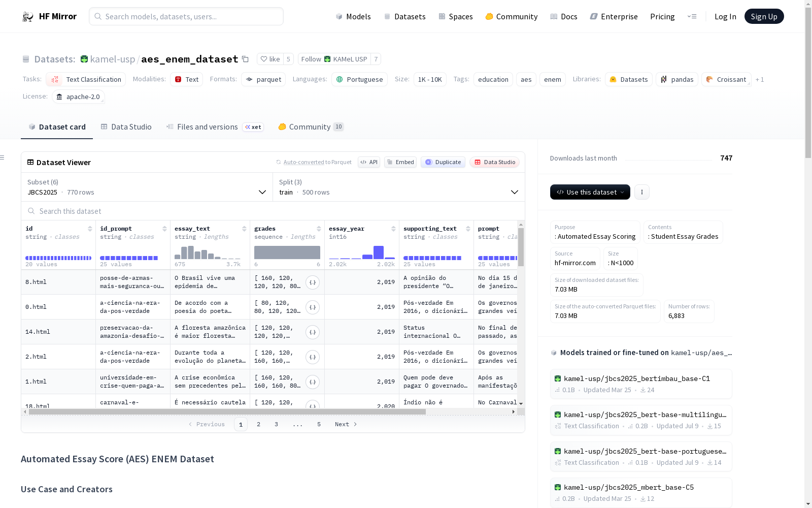Click the enem tag
The width and height of the screenshot is (812, 508).
pos(552,79)
